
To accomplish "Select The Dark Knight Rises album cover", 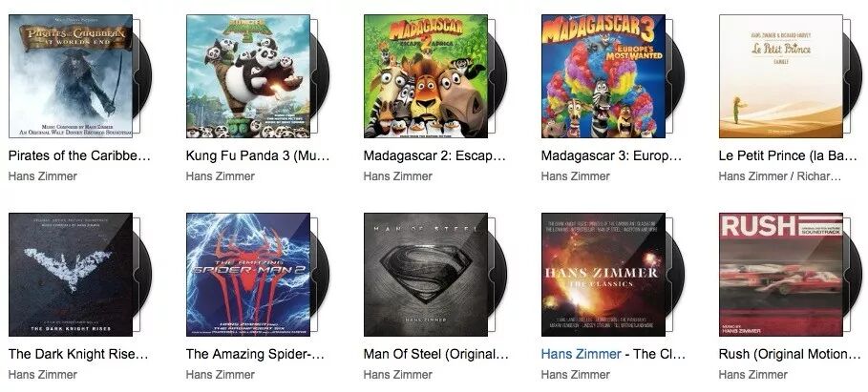I will tap(71, 275).
